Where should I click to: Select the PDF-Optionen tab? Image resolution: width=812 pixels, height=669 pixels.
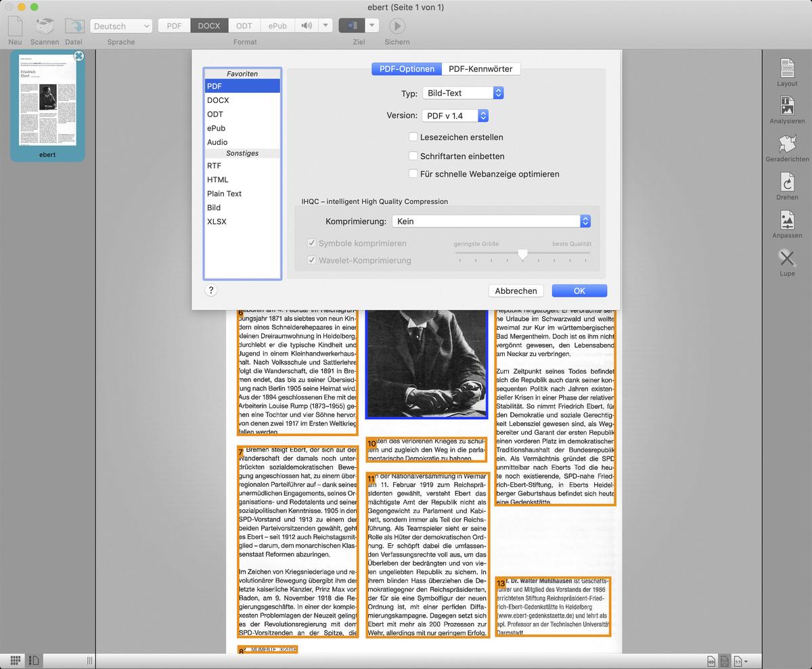[407, 68]
